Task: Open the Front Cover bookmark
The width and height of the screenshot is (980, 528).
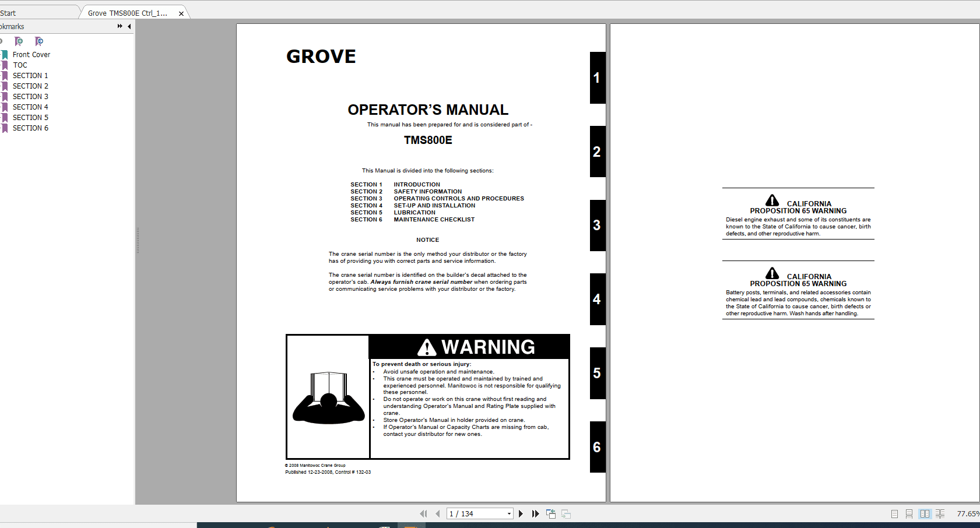Action: (x=31, y=54)
